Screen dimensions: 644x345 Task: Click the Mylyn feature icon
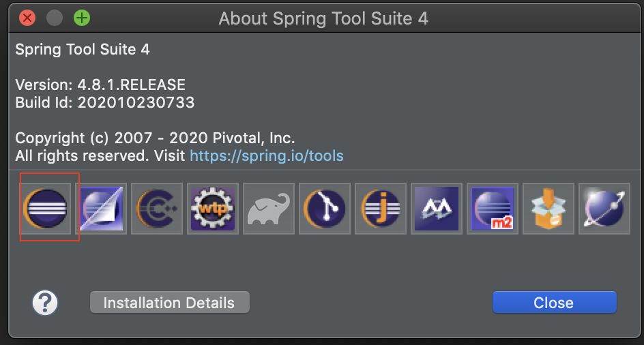[x=437, y=208]
